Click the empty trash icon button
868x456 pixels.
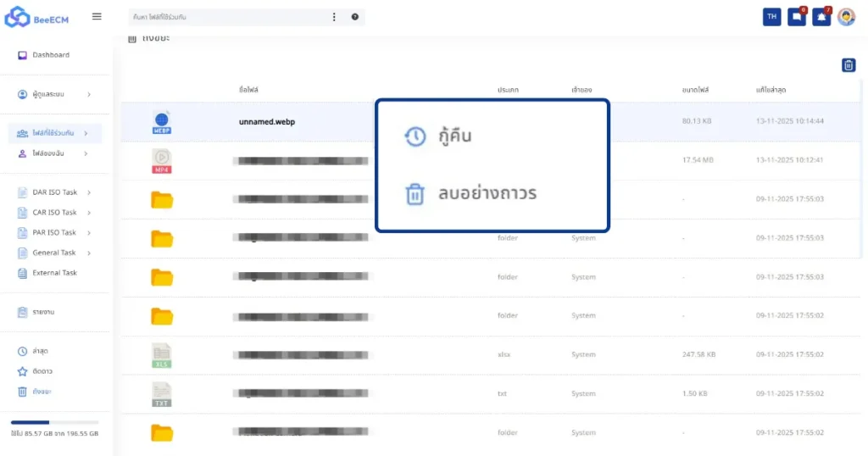click(x=848, y=65)
